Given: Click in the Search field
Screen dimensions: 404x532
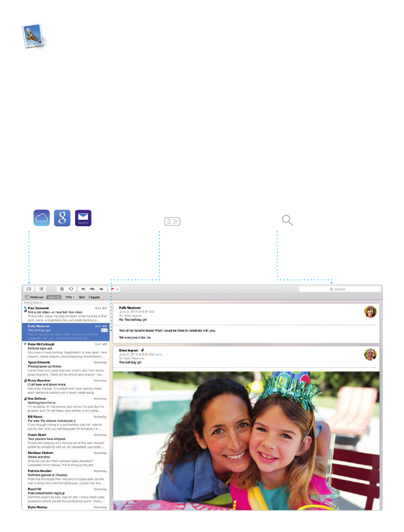Looking at the screenshot, I should tap(339, 289).
